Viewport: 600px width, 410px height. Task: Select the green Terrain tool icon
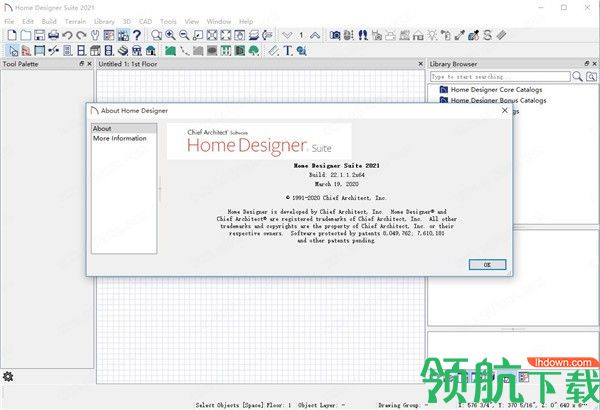pos(170,51)
